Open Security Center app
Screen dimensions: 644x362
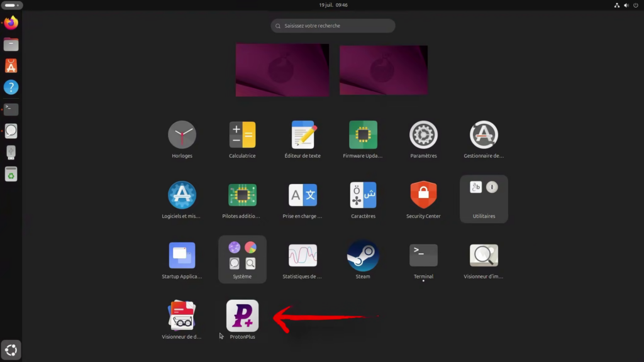[423, 195]
